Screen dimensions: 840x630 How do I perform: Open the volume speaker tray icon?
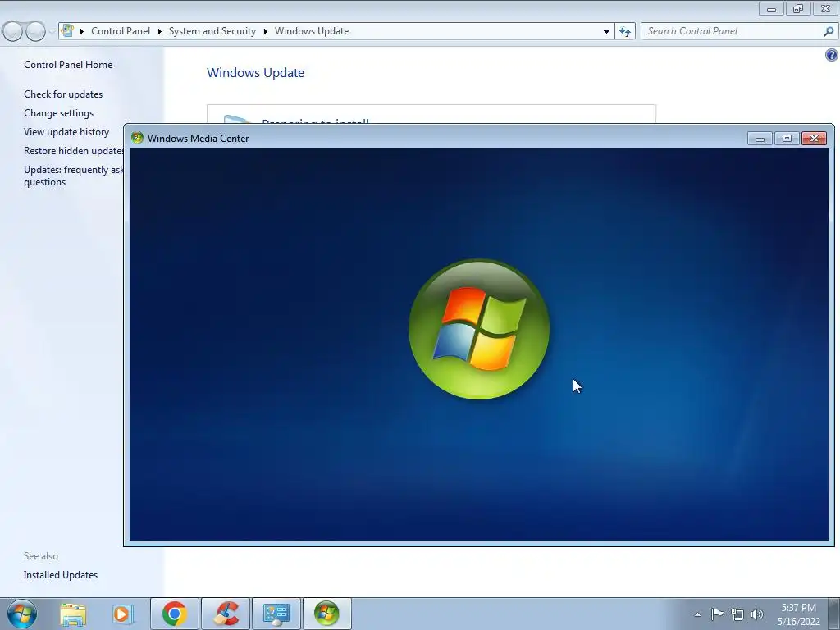(x=757, y=614)
